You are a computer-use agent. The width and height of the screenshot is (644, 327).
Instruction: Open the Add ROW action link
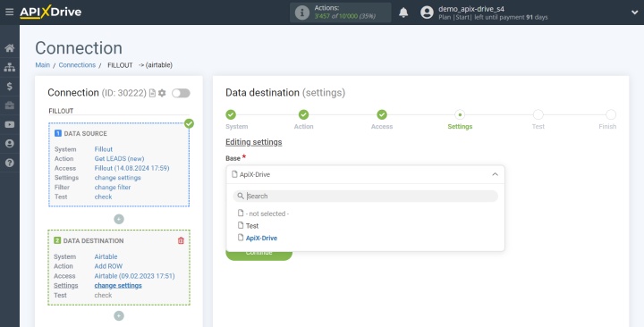[x=108, y=266]
